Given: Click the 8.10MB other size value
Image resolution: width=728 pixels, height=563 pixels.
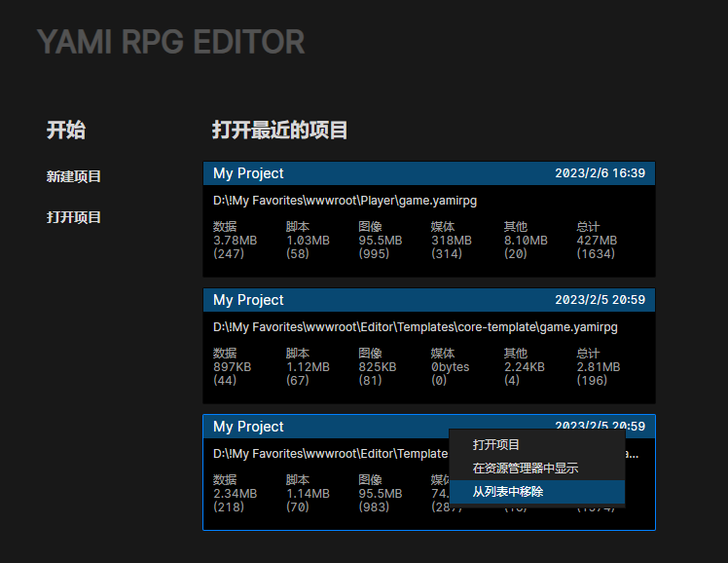Looking at the screenshot, I should click(x=526, y=241).
